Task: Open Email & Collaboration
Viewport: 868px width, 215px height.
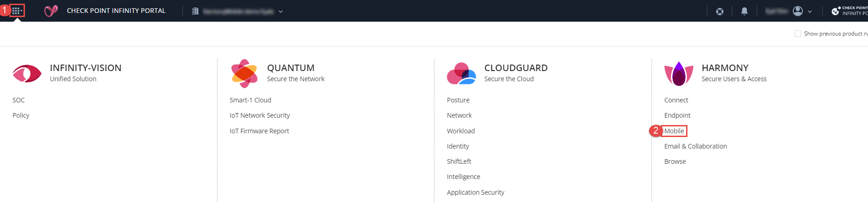Action: [x=695, y=146]
